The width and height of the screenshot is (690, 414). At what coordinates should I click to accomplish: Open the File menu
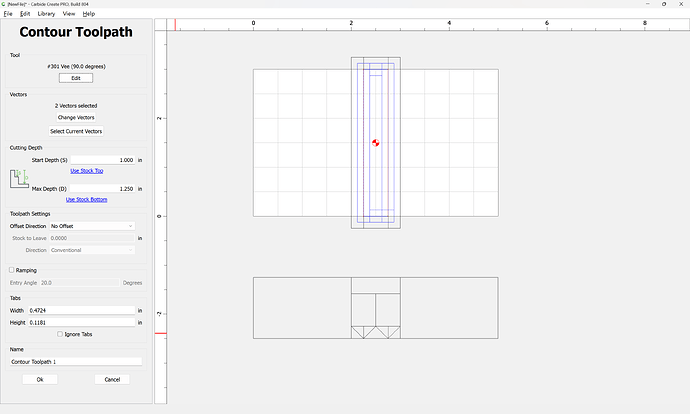pos(8,14)
